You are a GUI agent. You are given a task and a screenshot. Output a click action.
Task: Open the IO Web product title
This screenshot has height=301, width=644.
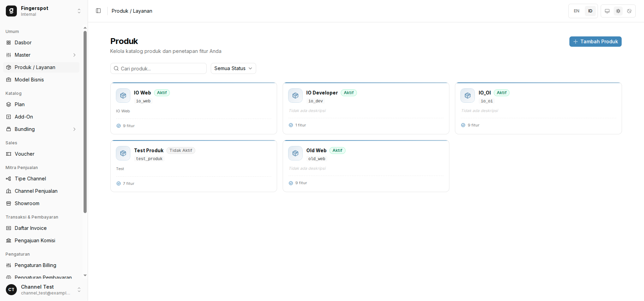coord(142,93)
